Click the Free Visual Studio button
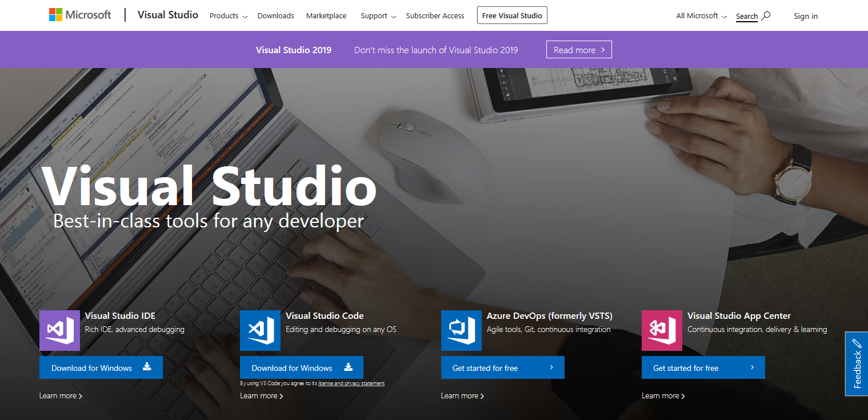Image resolution: width=868 pixels, height=420 pixels. coord(511,15)
